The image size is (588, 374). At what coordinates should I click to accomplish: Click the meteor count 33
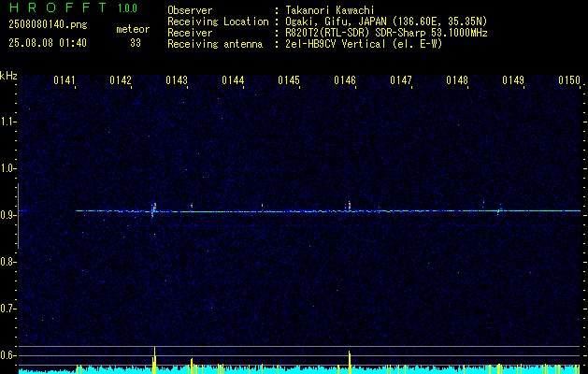click(136, 43)
